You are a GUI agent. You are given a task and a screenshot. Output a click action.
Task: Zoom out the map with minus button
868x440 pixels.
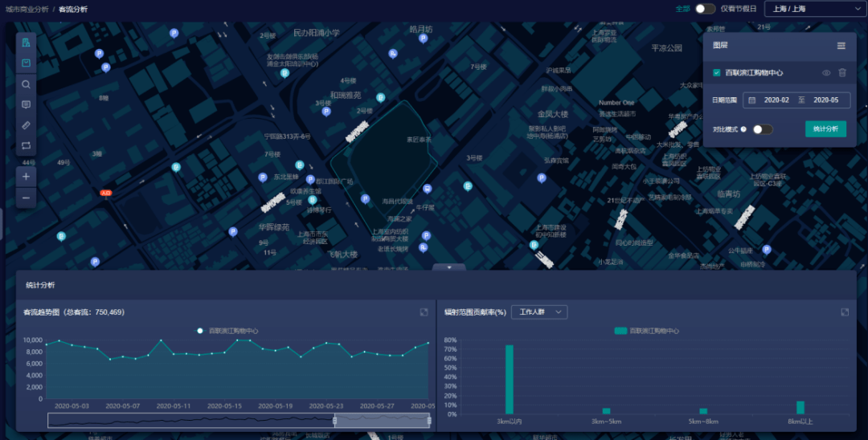(x=26, y=198)
